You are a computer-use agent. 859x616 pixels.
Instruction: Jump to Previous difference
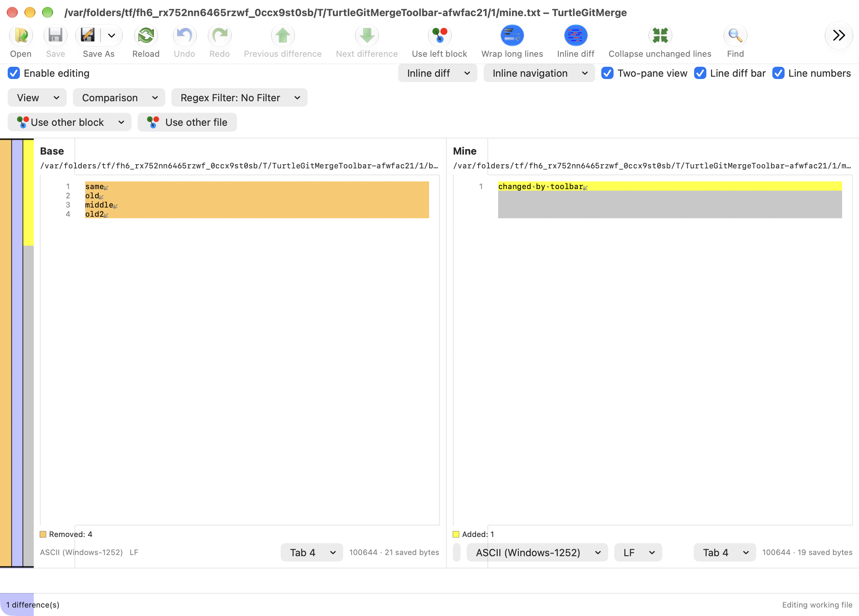(283, 36)
